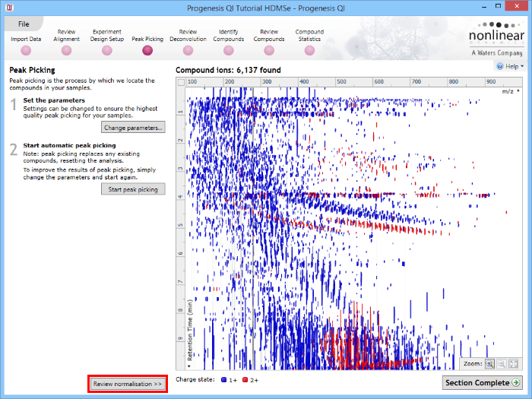Click the nonlinear dynamics logo
This screenshot has height=399, width=532.
(x=497, y=40)
